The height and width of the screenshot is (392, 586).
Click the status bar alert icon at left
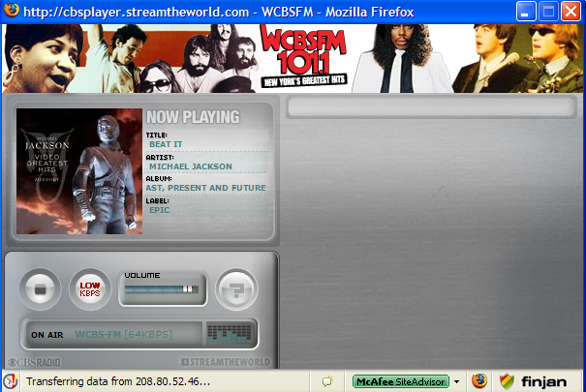(x=10, y=381)
